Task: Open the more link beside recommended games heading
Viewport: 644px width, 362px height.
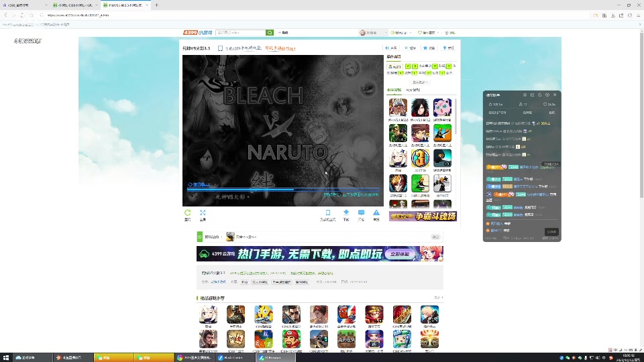Action: tap(438, 298)
